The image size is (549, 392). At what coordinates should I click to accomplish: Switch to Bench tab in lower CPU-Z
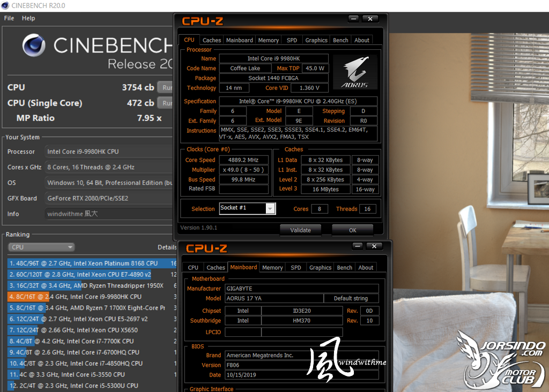(x=345, y=268)
